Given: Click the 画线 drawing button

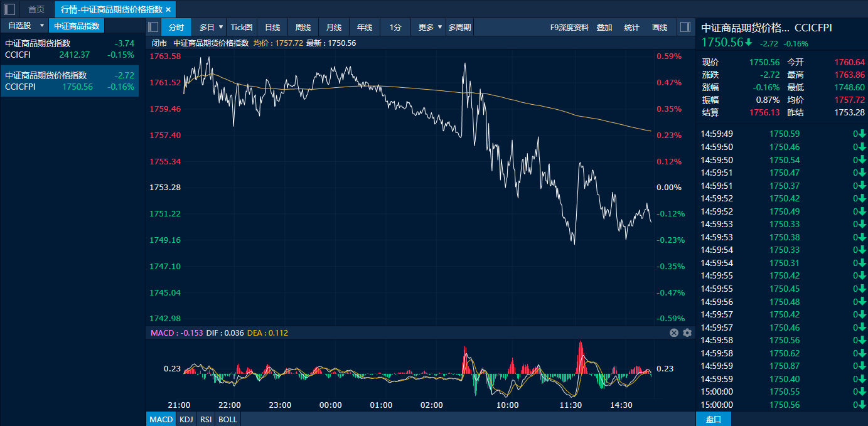Looking at the screenshot, I should (x=660, y=27).
